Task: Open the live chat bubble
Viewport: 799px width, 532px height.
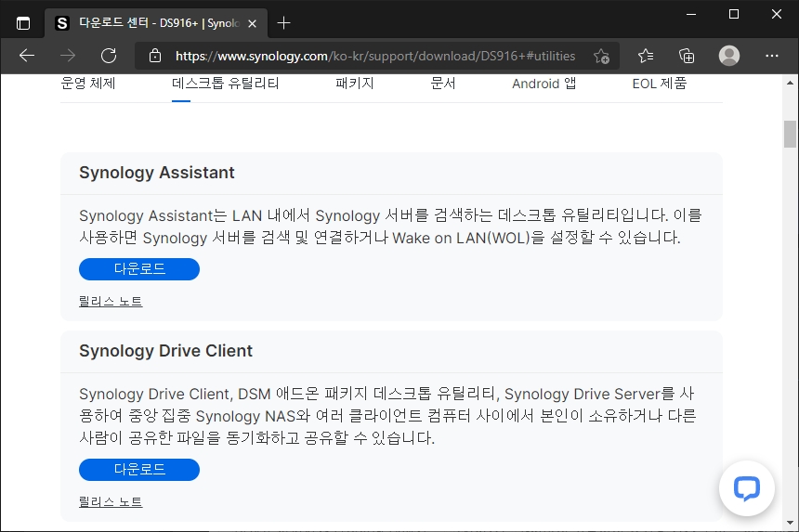Action: (747, 488)
